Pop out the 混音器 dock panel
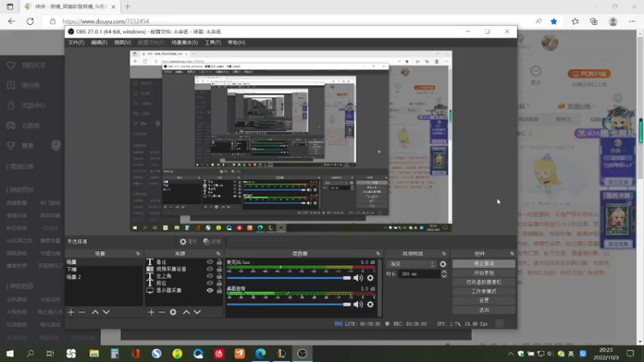Viewport: 644px width, 362px height. click(378, 253)
